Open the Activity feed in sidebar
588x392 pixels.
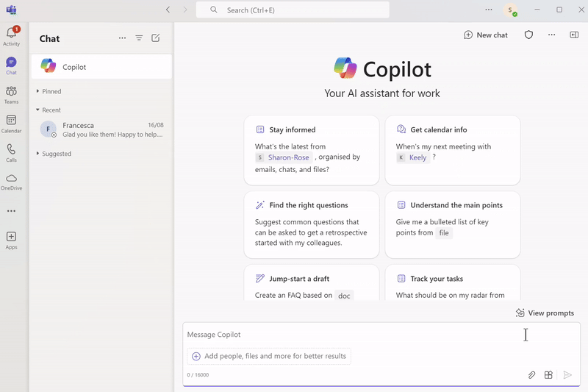pyautogui.click(x=11, y=36)
